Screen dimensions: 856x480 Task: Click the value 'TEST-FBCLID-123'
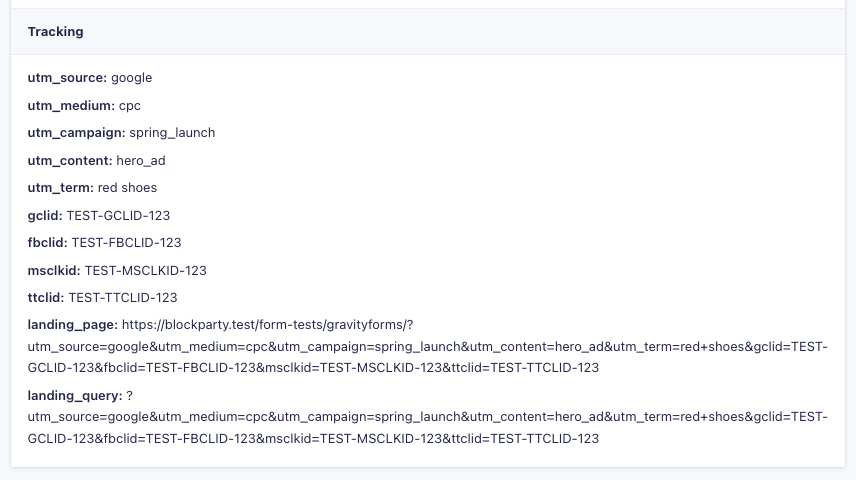tap(126, 242)
